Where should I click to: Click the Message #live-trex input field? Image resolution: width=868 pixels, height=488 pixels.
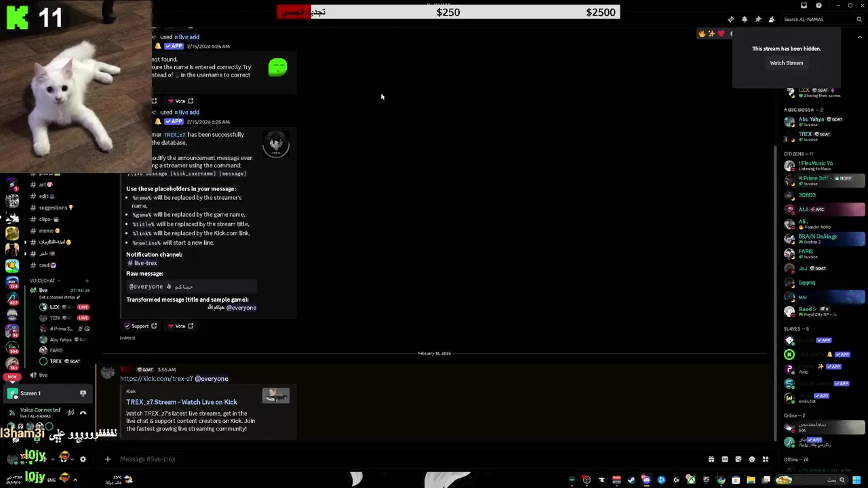(407, 459)
